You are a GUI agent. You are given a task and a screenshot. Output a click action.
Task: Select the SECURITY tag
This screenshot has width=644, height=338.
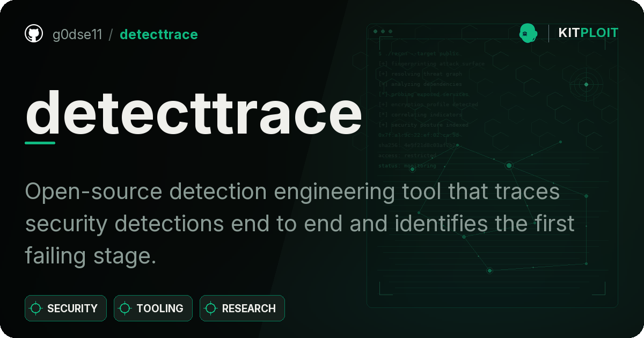(65, 308)
